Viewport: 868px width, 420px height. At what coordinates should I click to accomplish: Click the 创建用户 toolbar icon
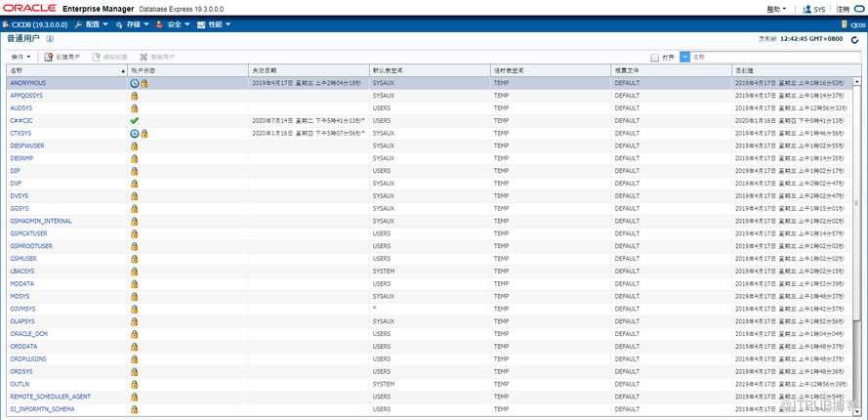[48, 57]
